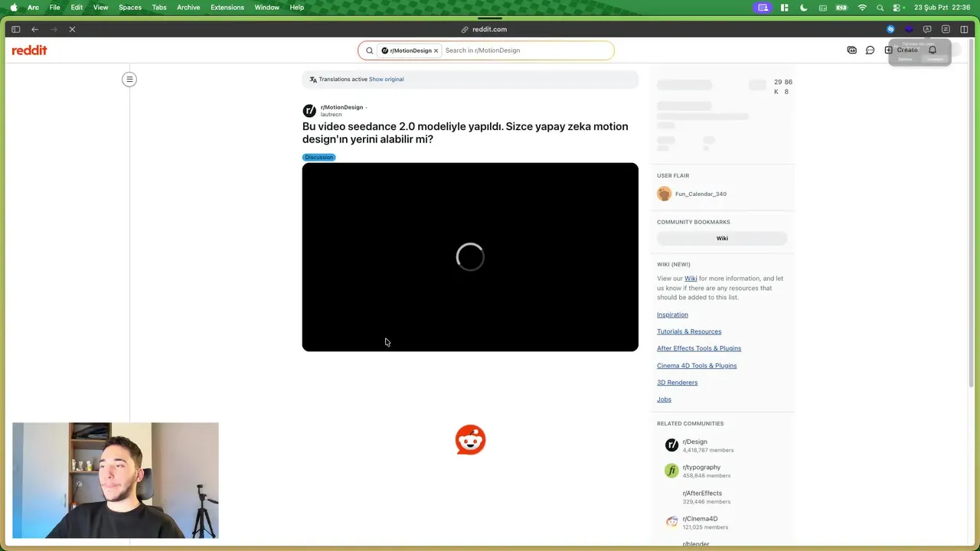
Task: Toggle split view icon in Arc
Action: click(x=964, y=29)
